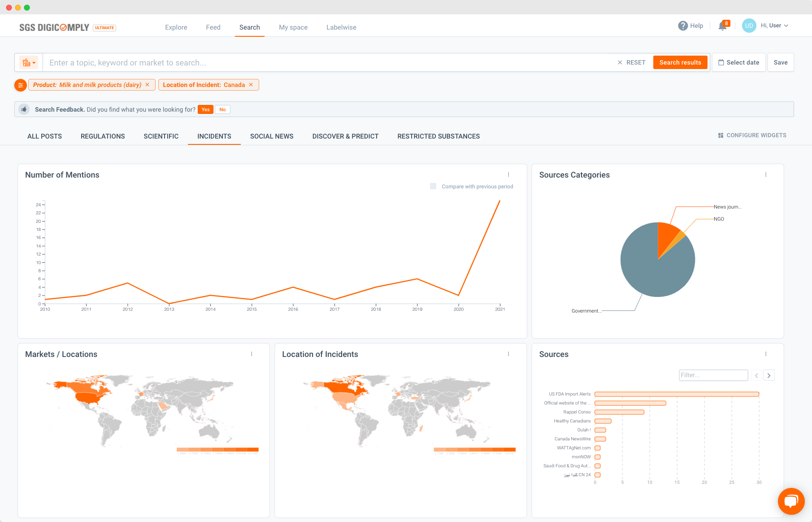Enable Compare with previous period checkbox
Viewport: 812px width, 522px height.
[433, 186]
